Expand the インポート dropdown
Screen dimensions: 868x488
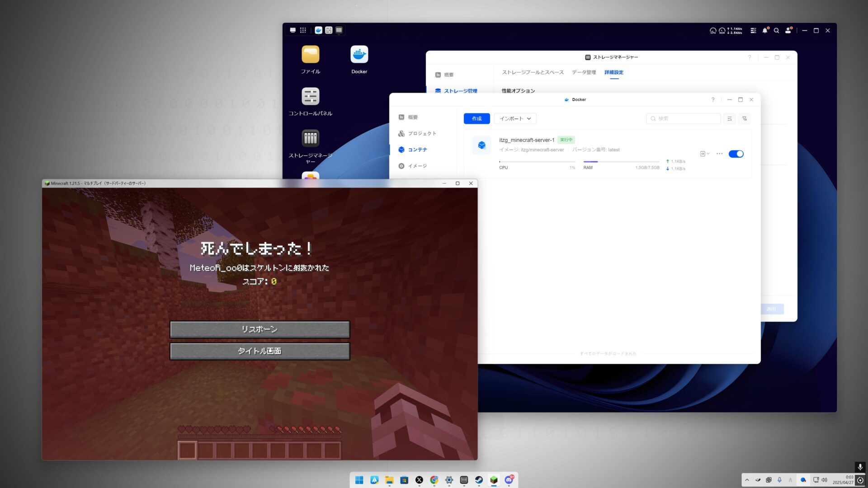tap(515, 118)
